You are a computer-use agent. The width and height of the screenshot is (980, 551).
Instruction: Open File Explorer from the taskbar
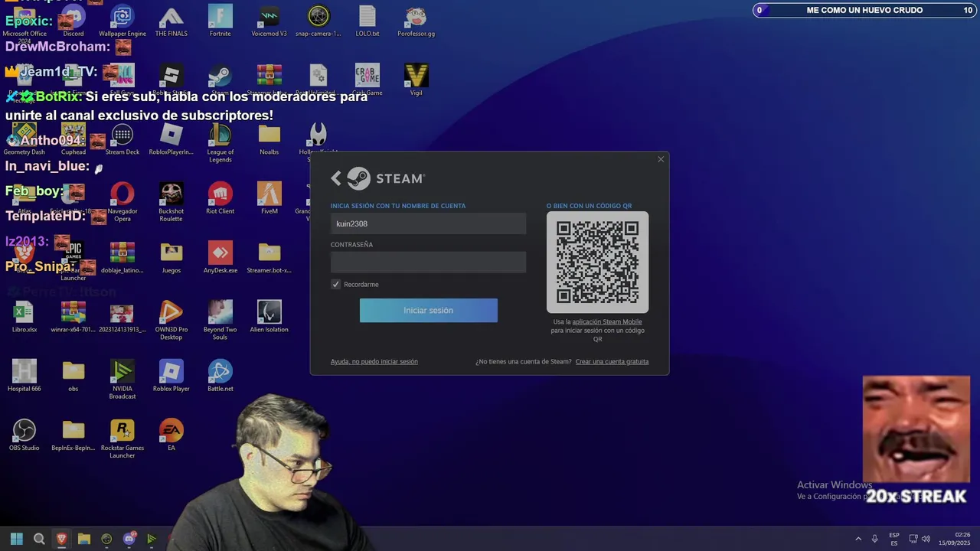tap(84, 539)
